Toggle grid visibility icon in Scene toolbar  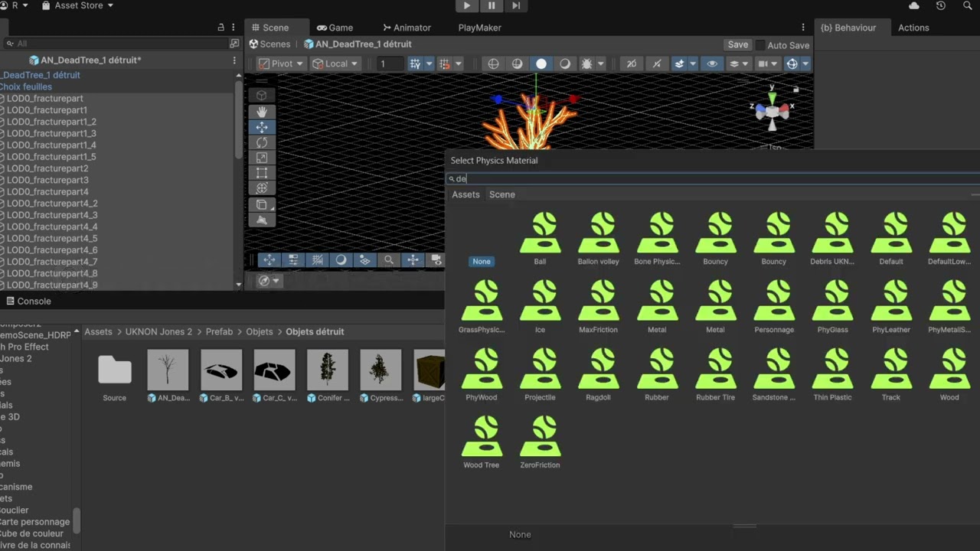(415, 64)
